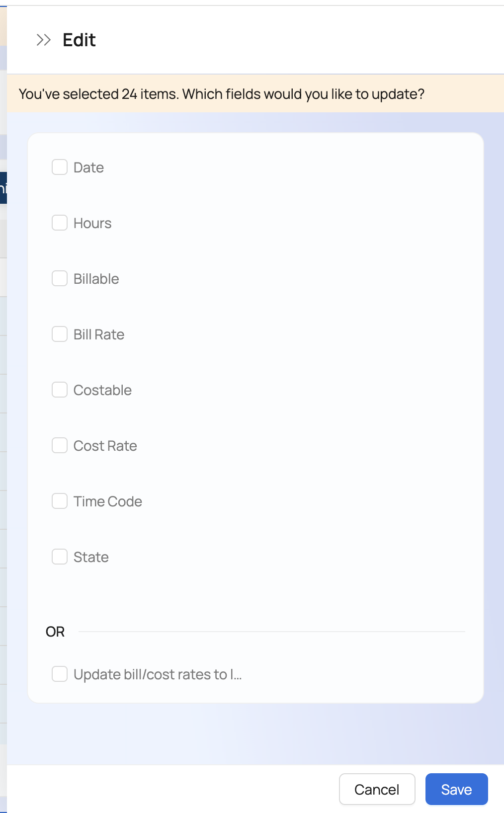Image resolution: width=504 pixels, height=813 pixels.
Task: Click the 24 items selected banner message
Action: 221,94
